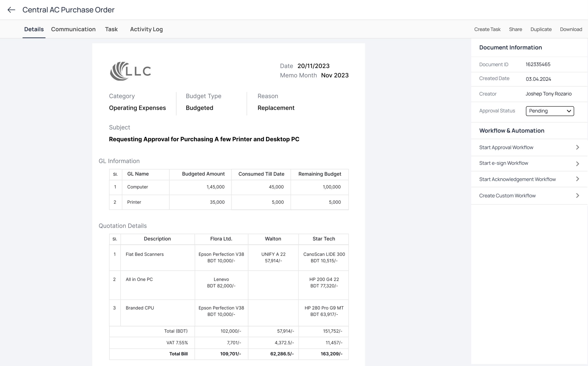Open Create Custom Workflow chevron
The width and height of the screenshot is (588, 366).
coord(577,195)
